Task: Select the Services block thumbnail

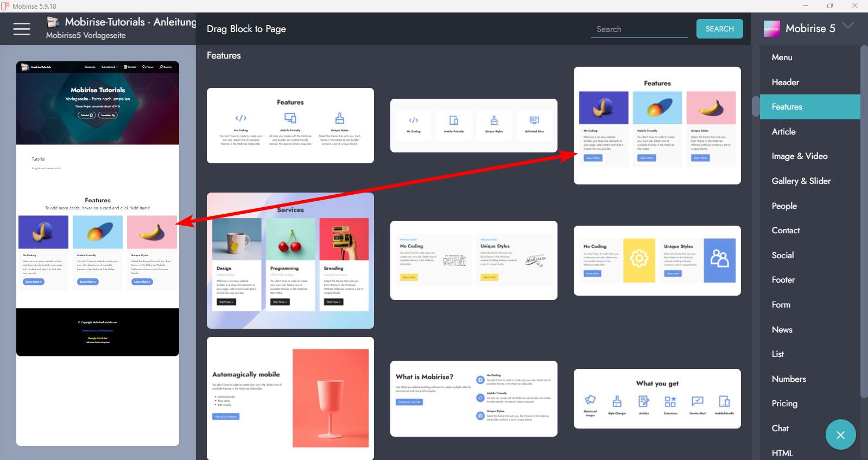Action: point(290,260)
